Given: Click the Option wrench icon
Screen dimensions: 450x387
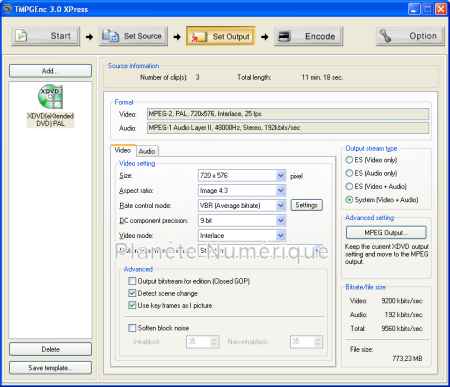Looking at the screenshot, I should click(385, 36).
